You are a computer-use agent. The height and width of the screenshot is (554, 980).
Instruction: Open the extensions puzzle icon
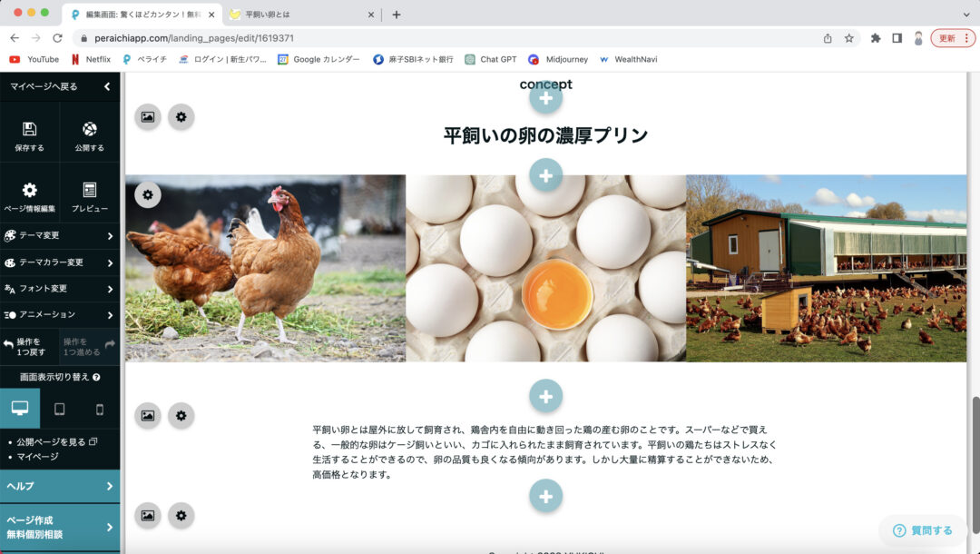(x=876, y=38)
